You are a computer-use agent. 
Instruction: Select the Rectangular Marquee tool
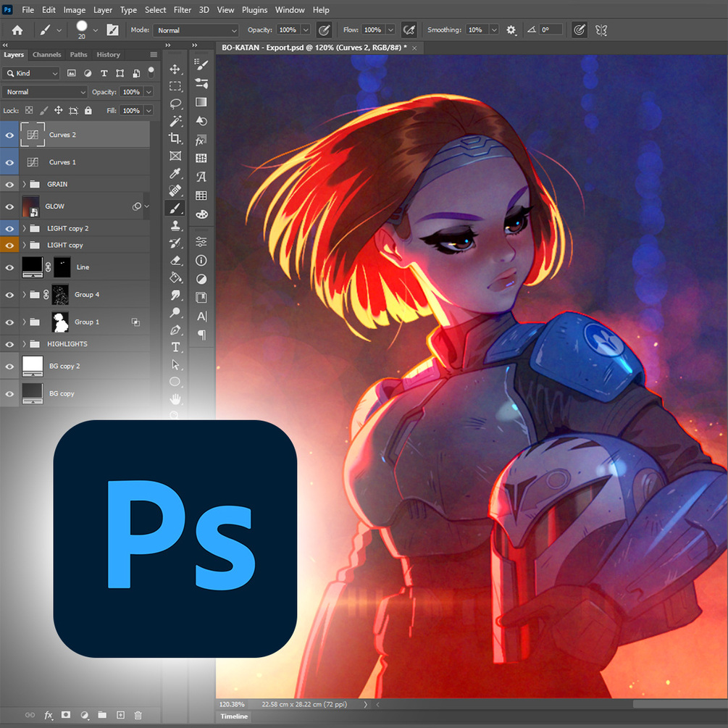pos(175,86)
